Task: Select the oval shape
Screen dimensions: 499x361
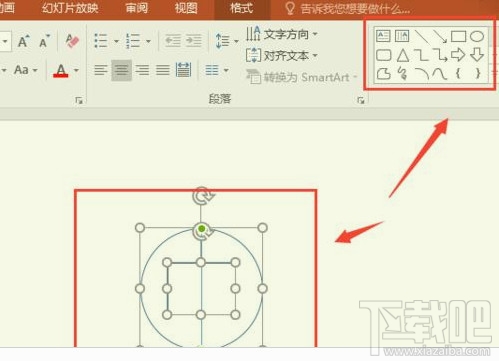Action: pyautogui.click(x=477, y=36)
